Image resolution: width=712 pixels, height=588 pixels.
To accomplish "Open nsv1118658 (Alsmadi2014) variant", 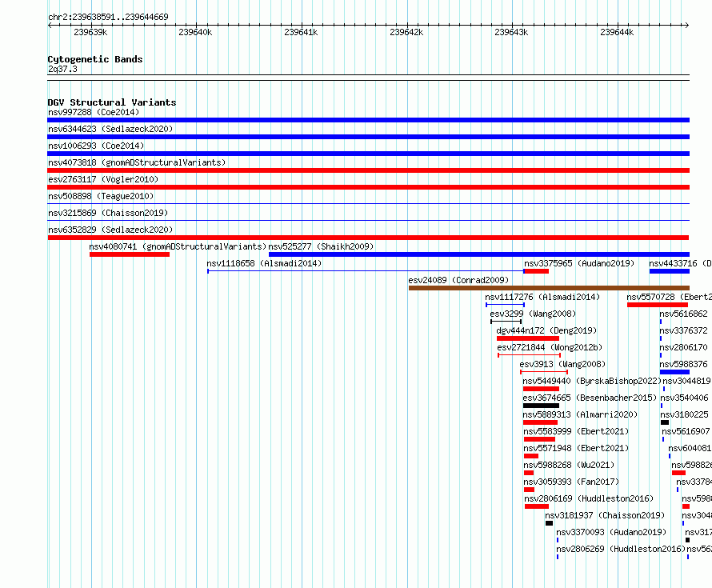I will (x=264, y=263).
